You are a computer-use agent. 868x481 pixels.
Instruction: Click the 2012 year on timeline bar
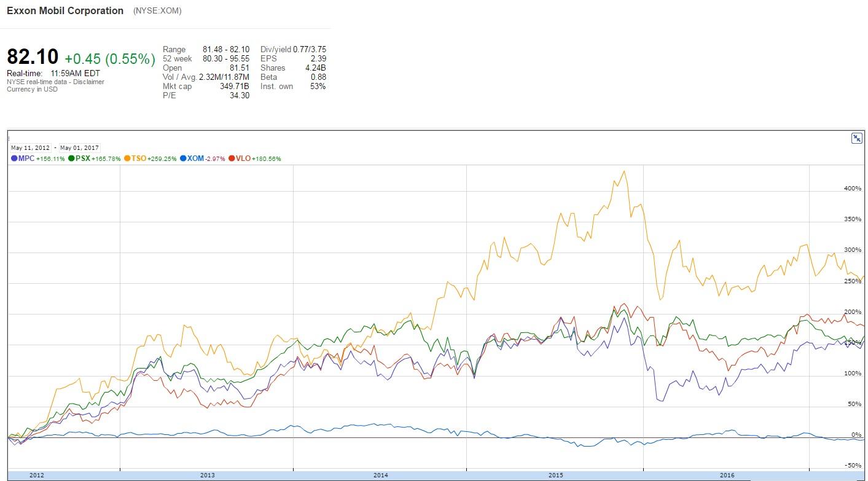click(37, 475)
